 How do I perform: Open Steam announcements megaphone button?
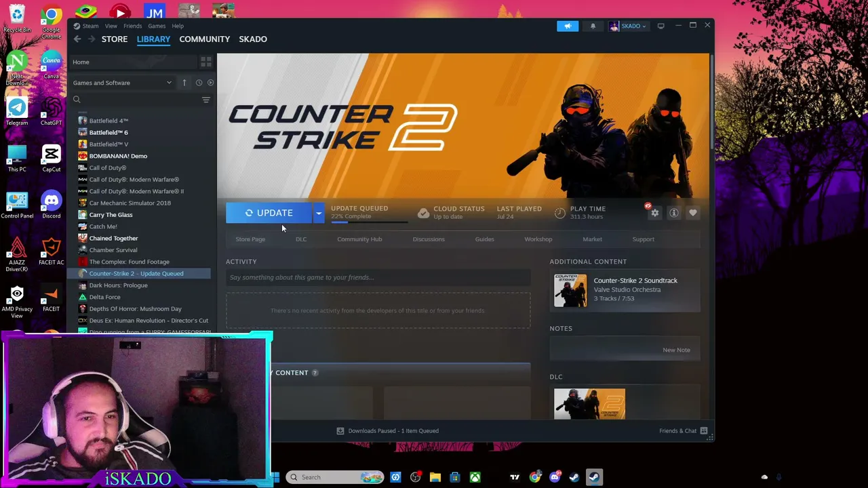tap(568, 26)
